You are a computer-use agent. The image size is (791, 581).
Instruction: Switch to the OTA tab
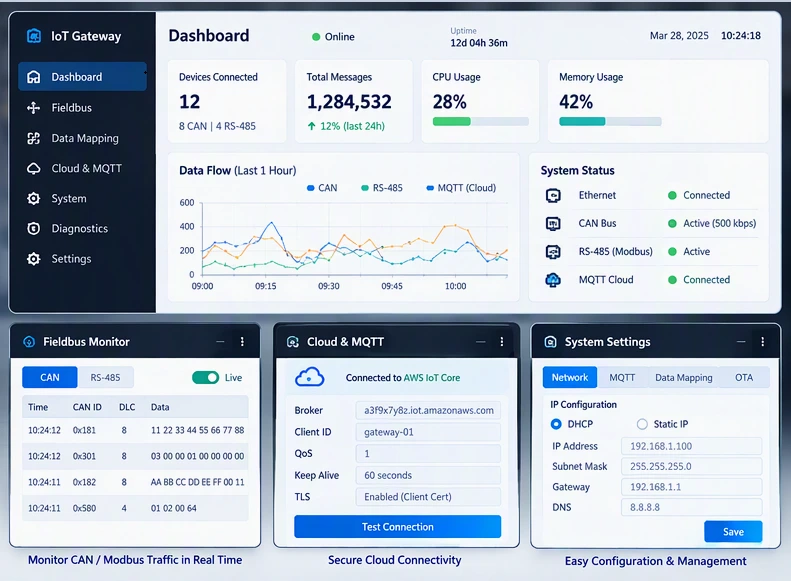point(744,377)
